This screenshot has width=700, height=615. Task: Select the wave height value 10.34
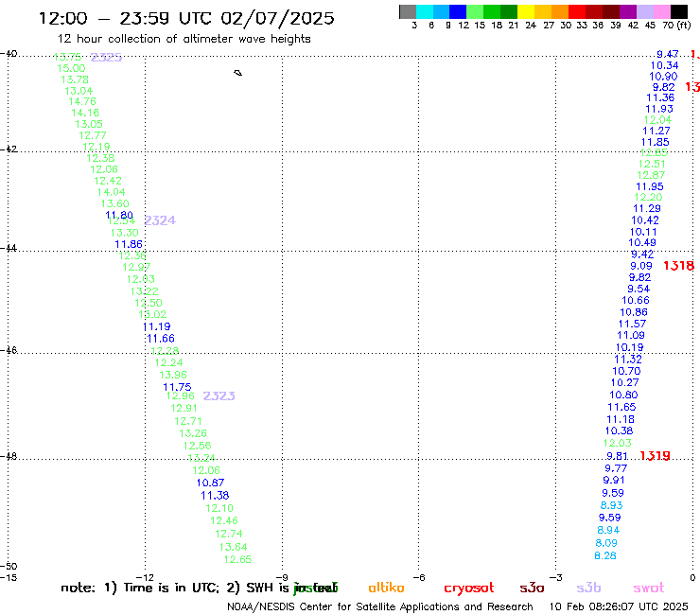(664, 65)
